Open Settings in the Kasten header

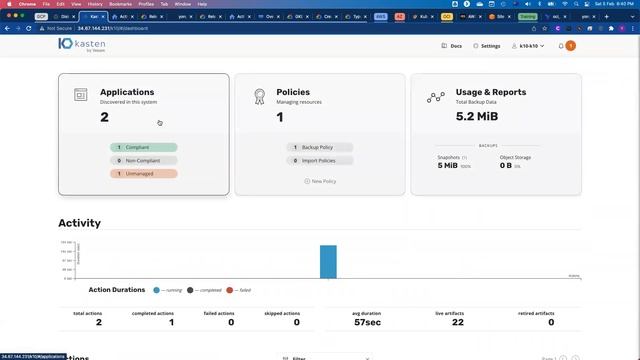487,46
